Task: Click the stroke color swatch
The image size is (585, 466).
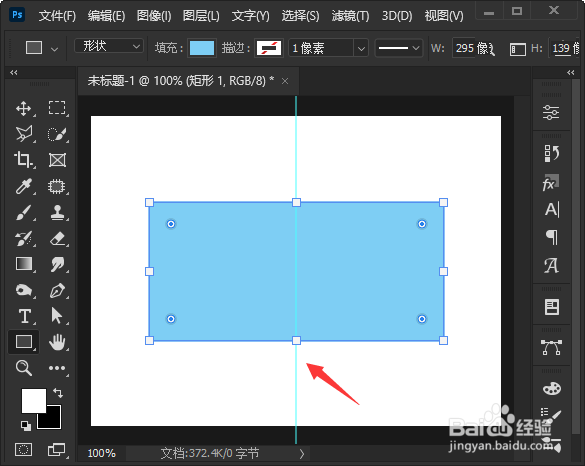Action: click(x=269, y=48)
